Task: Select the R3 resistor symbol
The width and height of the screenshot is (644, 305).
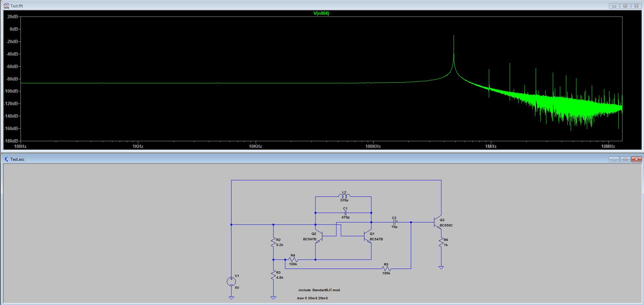Action: 274,275
